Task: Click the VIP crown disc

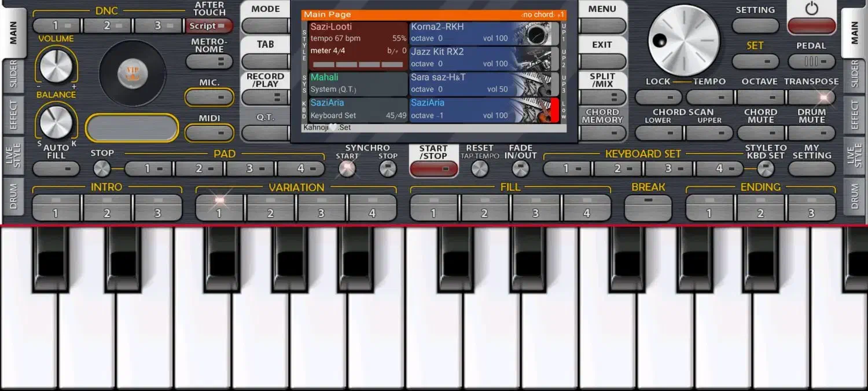Action: pos(132,73)
